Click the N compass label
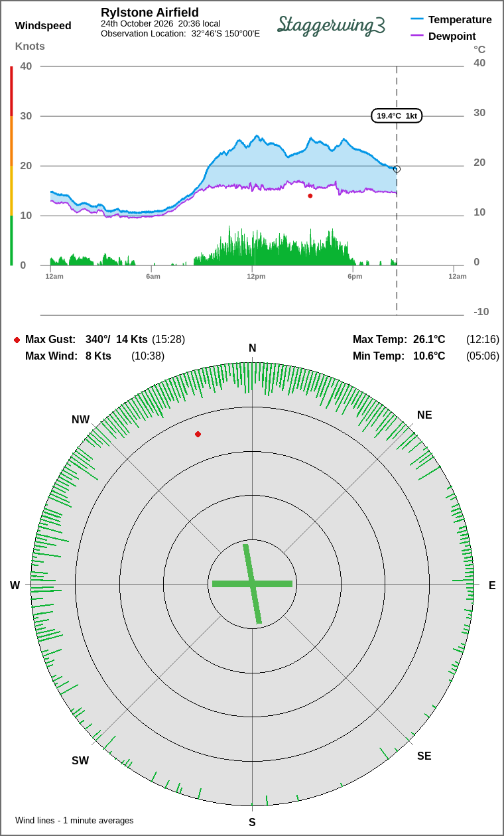 pyautogui.click(x=252, y=348)
